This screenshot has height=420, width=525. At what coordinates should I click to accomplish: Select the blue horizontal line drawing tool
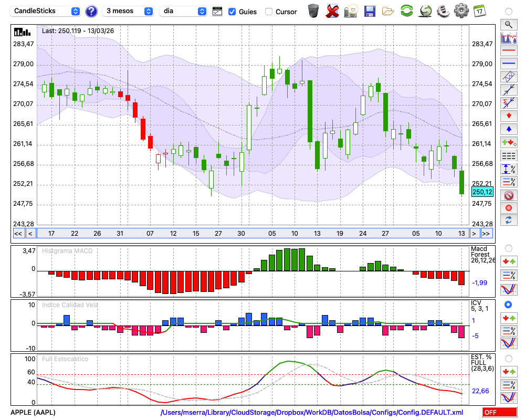508,64
